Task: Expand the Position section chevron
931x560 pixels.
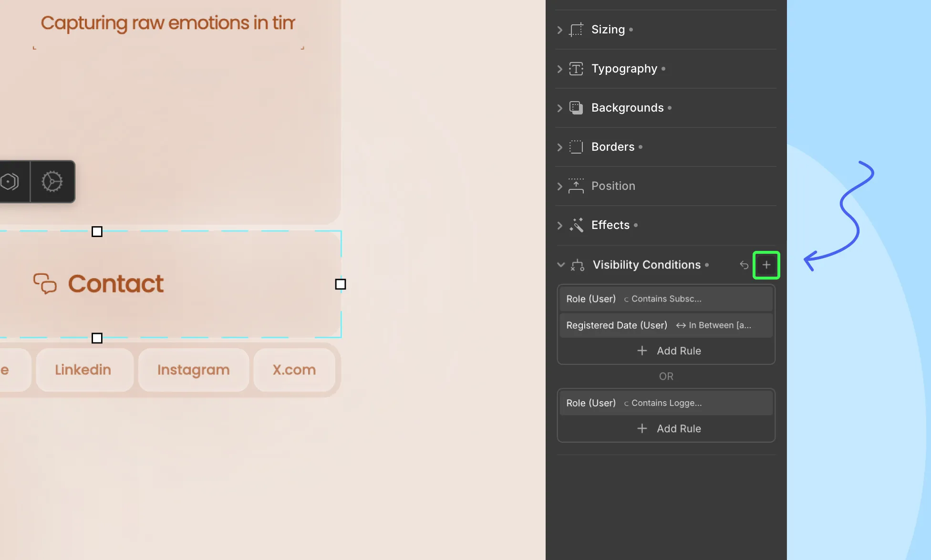Action: (560, 186)
